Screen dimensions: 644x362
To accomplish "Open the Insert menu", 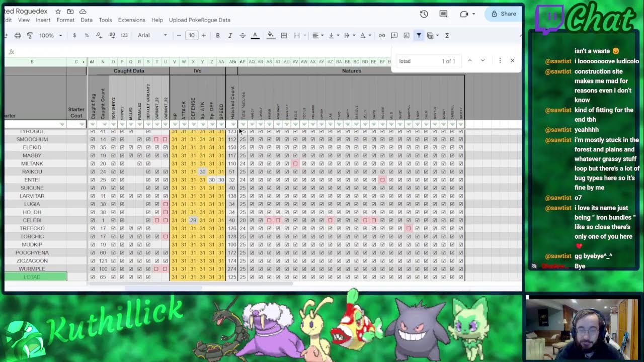I will click(43, 20).
